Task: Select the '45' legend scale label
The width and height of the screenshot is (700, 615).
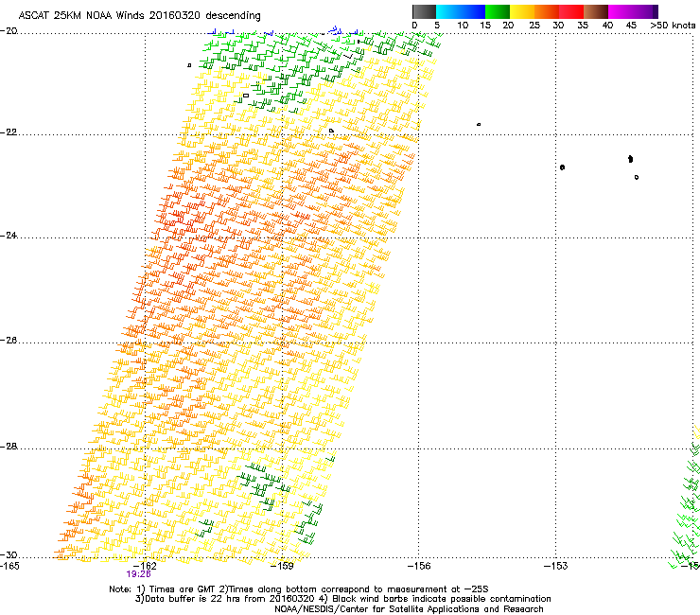Action: (x=631, y=26)
